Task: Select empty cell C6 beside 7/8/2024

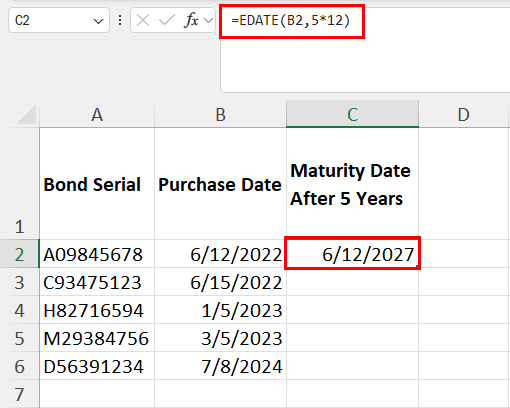Action: [x=352, y=366]
